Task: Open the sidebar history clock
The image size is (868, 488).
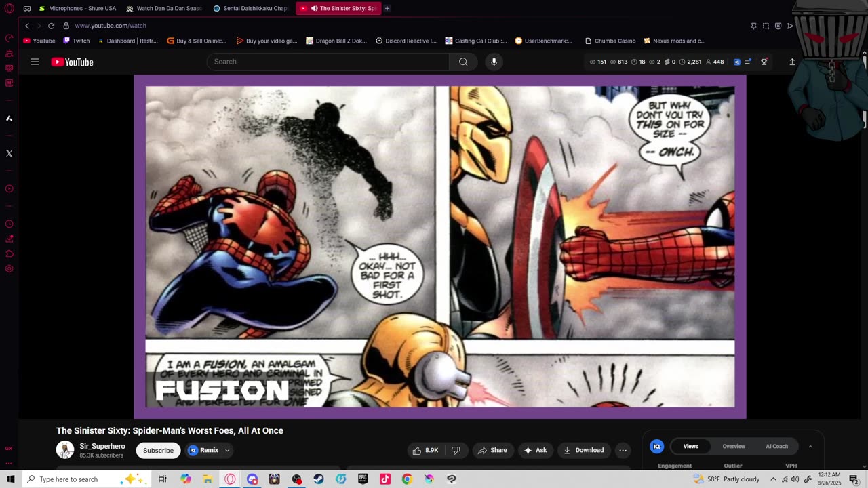Action: tap(9, 224)
